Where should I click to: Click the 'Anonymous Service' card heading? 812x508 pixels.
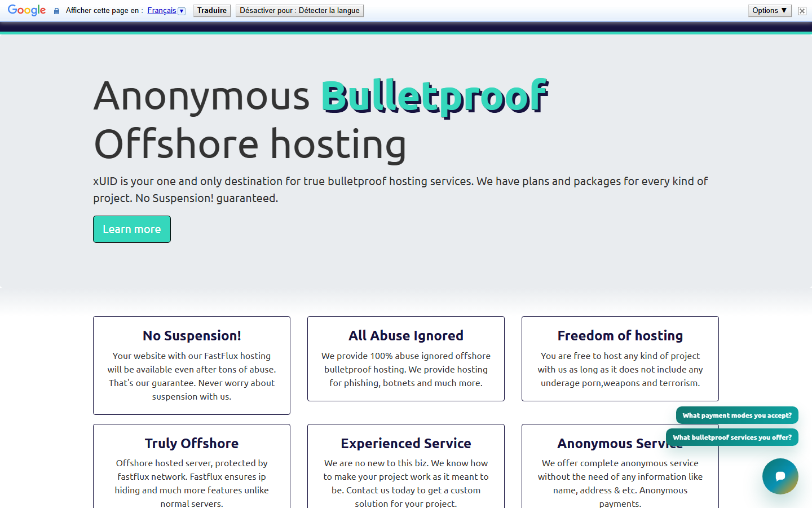[620, 444]
